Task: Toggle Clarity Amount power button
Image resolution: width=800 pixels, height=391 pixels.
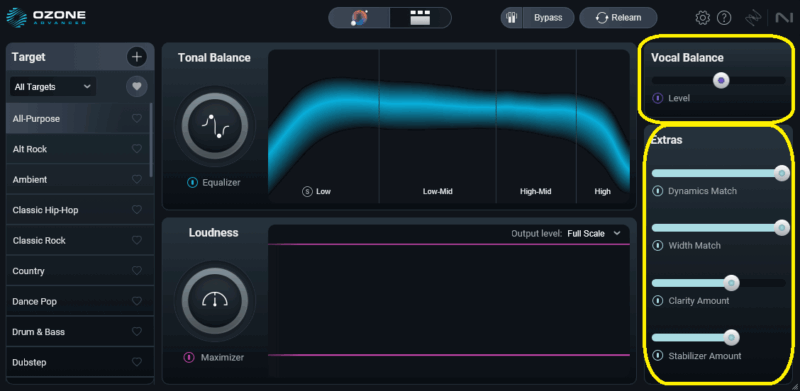Action: coord(658,301)
